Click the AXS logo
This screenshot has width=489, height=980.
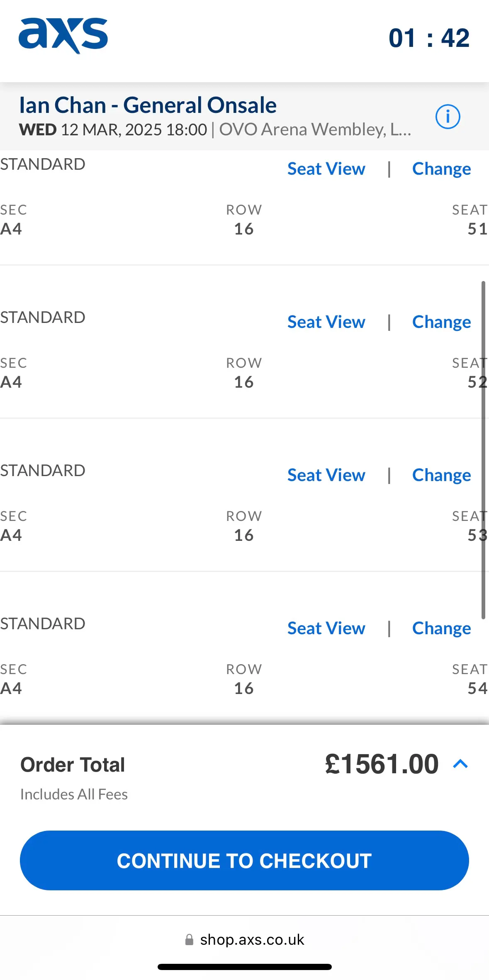(x=63, y=36)
